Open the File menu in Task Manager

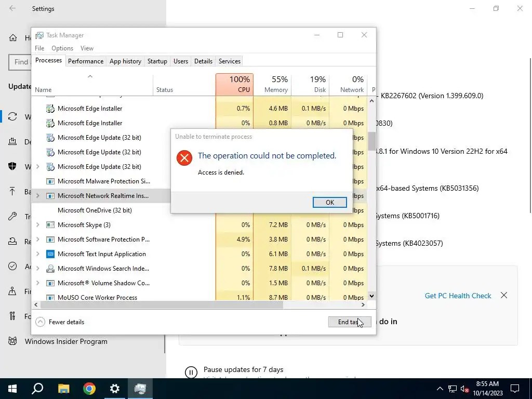click(x=39, y=48)
